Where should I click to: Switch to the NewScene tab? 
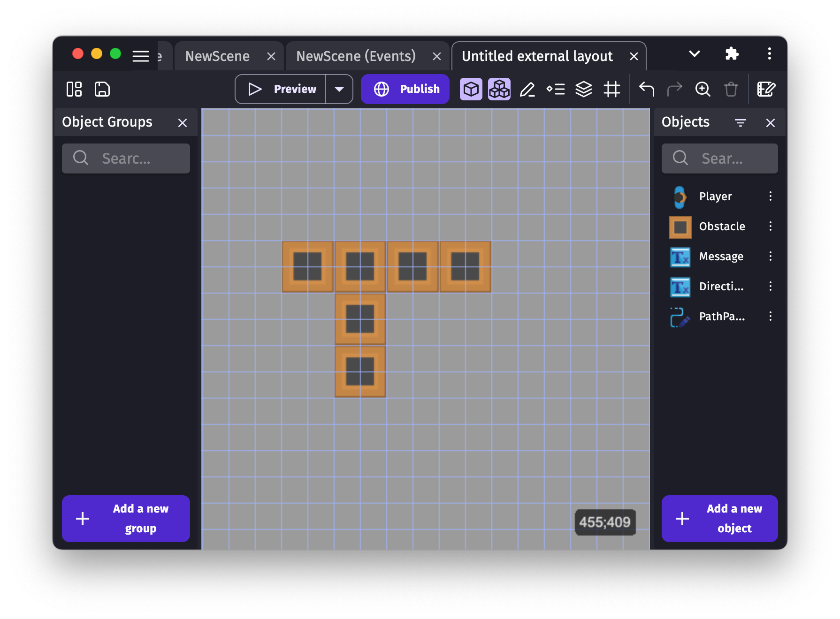point(217,56)
